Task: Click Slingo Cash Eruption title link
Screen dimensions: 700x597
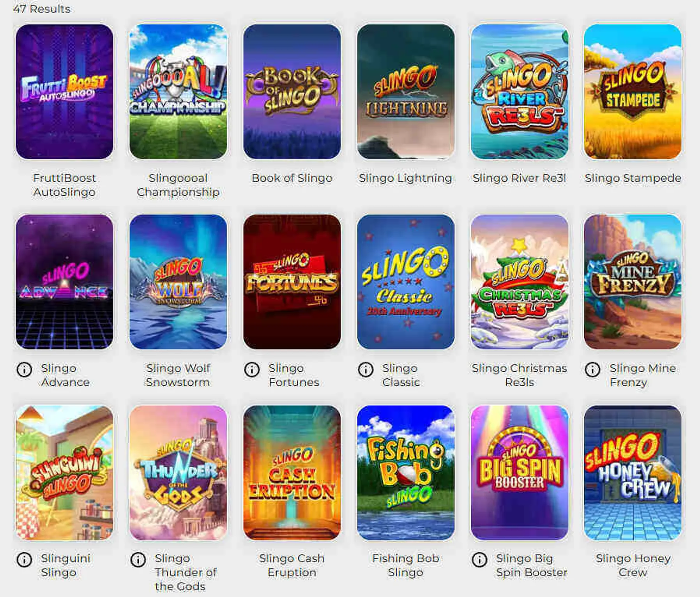Action: tap(292, 565)
